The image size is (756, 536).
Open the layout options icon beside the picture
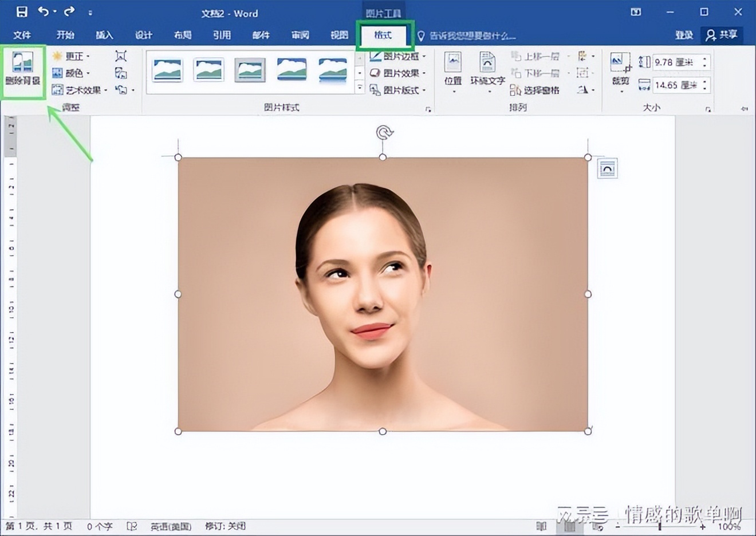click(x=607, y=169)
